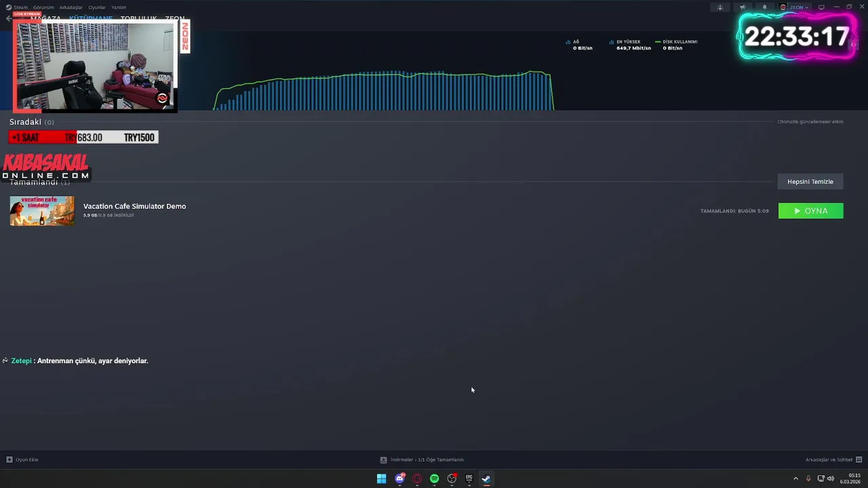Screen dimensions: 868x488
Task: Click the Big Picture mode monitor icon
Action: 821,7
